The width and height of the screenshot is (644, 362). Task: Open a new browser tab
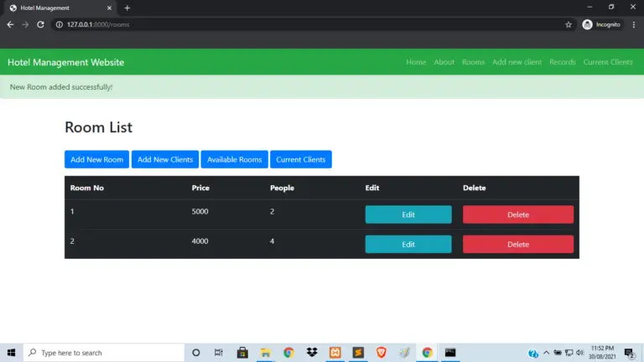pyautogui.click(x=127, y=8)
